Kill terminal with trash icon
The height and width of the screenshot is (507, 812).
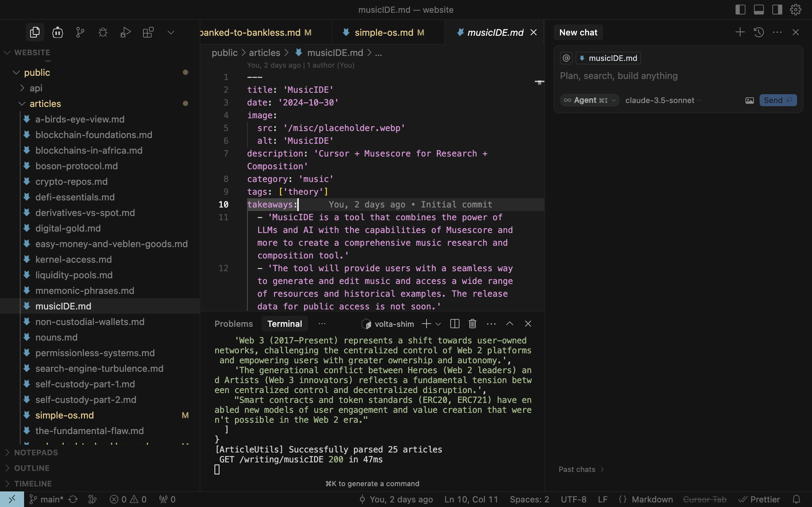click(473, 324)
